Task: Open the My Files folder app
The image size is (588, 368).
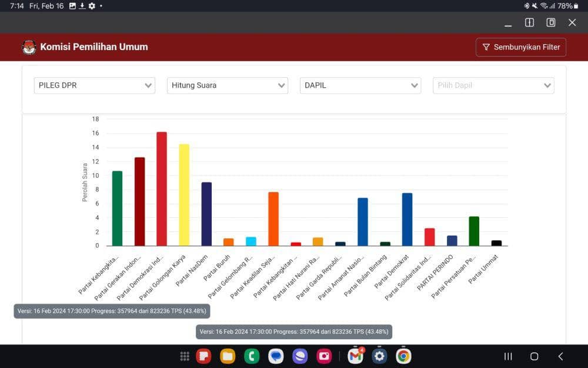Action: (228, 356)
